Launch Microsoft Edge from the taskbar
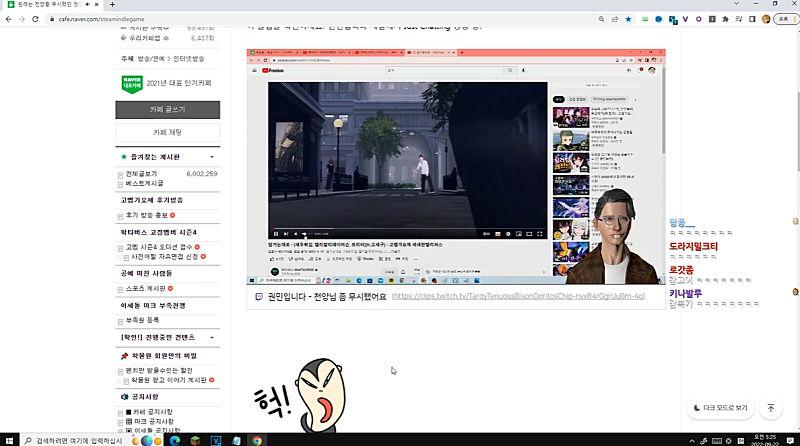The image size is (800, 446). pyautogui.click(x=175, y=440)
